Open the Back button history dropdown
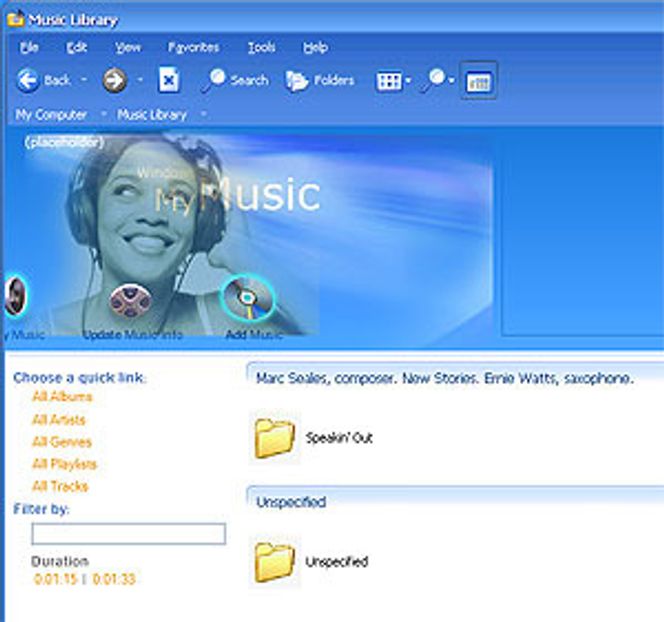Viewport: 664px width, 622px height. click(84, 79)
